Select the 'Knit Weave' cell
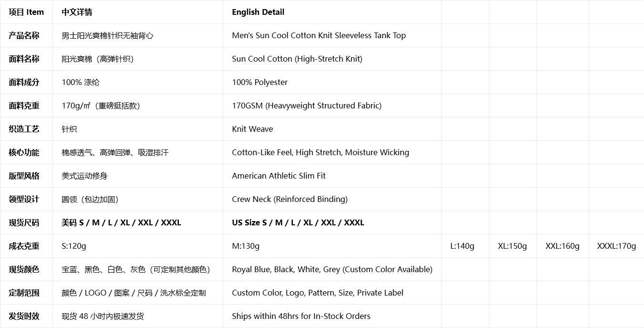 click(332, 129)
